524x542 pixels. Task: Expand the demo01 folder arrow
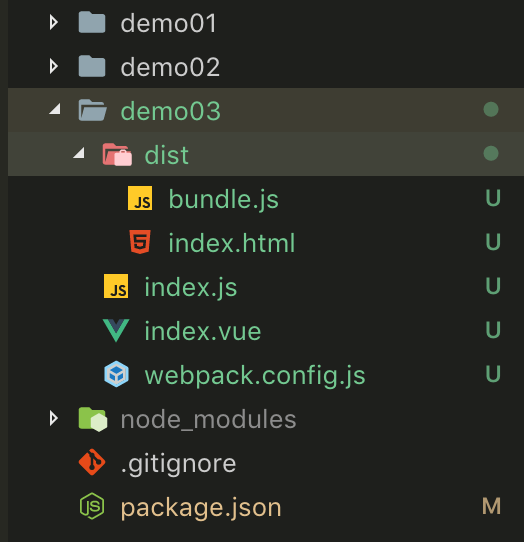(x=54, y=23)
